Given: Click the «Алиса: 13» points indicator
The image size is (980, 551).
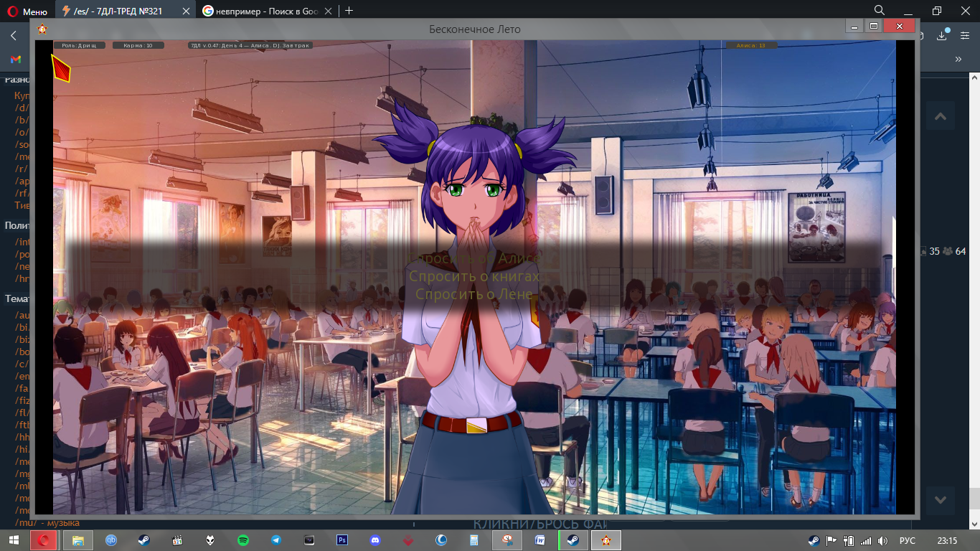Looking at the screenshot, I should coord(751,45).
